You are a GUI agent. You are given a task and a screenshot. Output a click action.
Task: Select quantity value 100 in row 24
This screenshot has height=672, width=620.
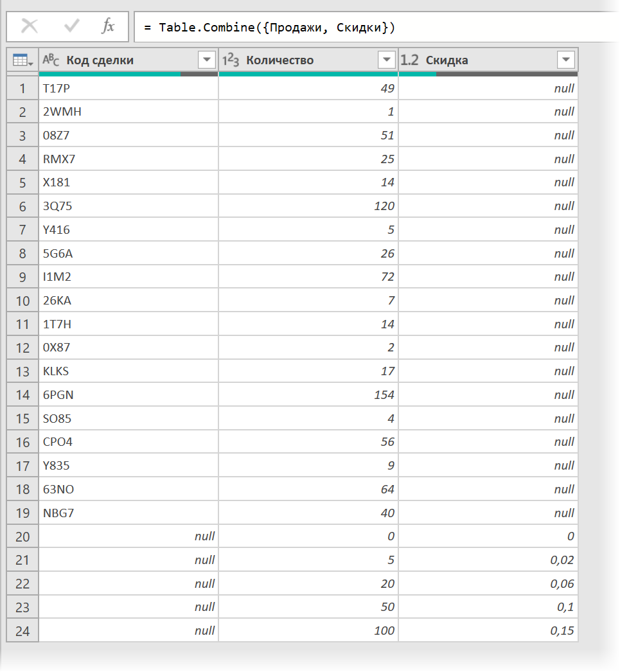click(x=308, y=630)
